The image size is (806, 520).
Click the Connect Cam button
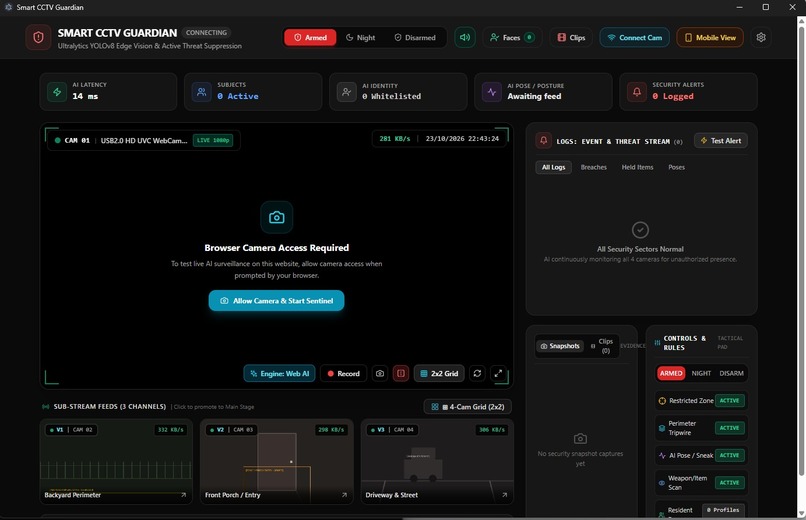634,38
